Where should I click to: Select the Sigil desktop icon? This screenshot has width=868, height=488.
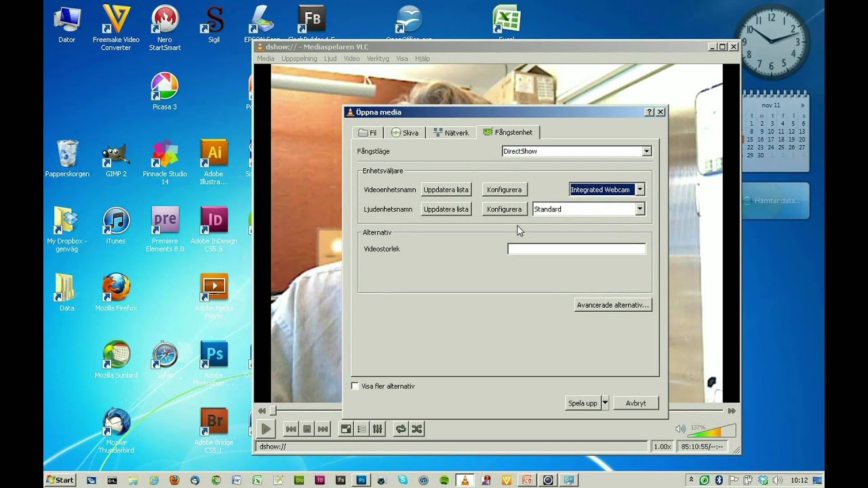click(x=214, y=25)
